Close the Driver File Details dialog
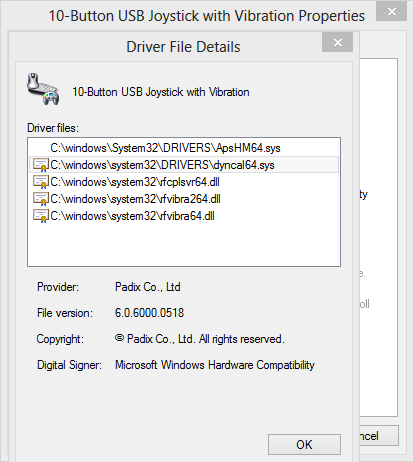Viewport: 414px width, 462px height. (x=337, y=42)
